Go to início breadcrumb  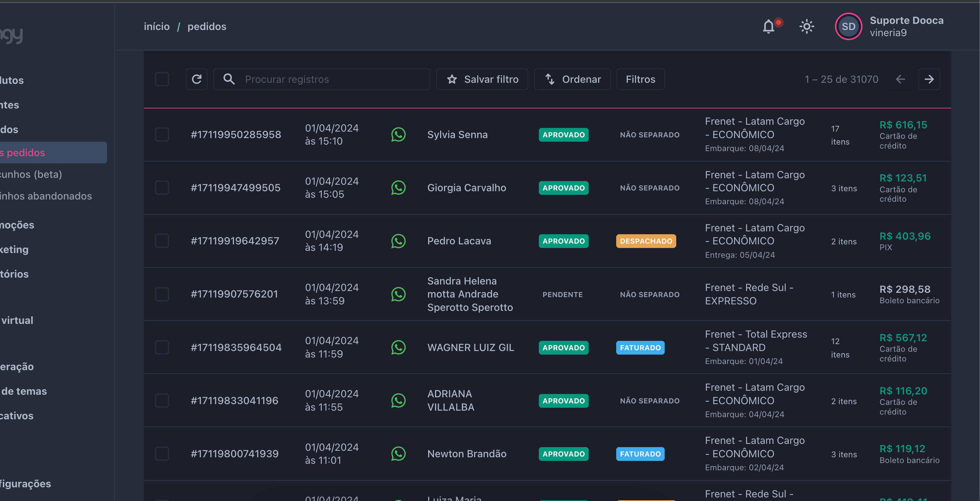(157, 27)
